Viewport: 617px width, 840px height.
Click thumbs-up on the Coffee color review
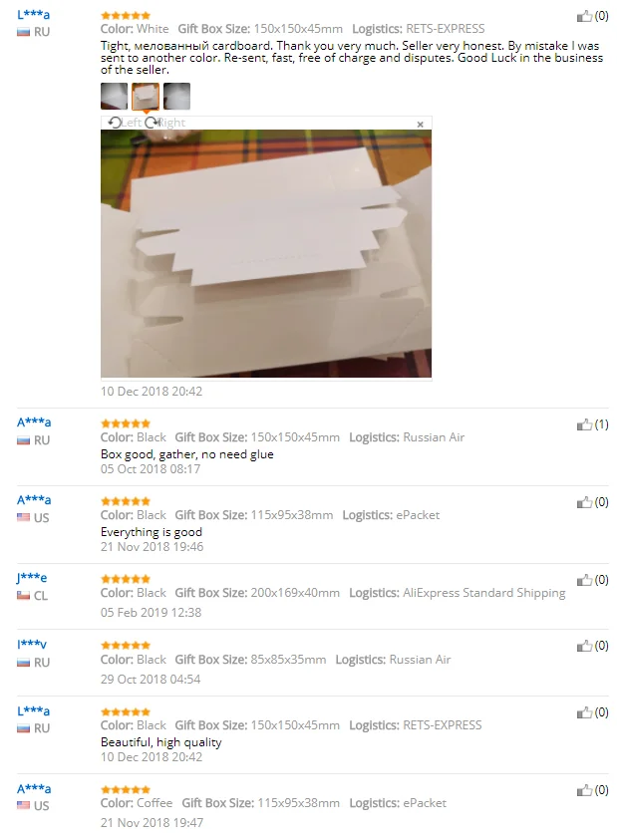click(584, 790)
